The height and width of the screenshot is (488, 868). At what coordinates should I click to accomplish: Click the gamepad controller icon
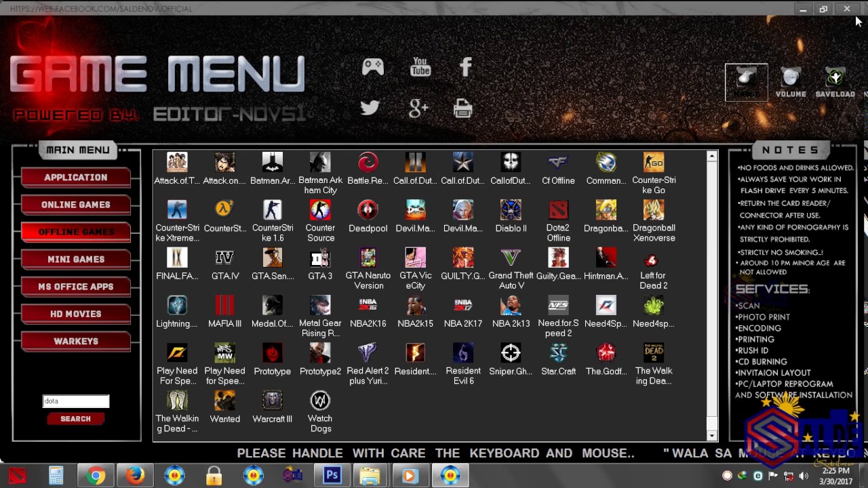click(x=372, y=66)
